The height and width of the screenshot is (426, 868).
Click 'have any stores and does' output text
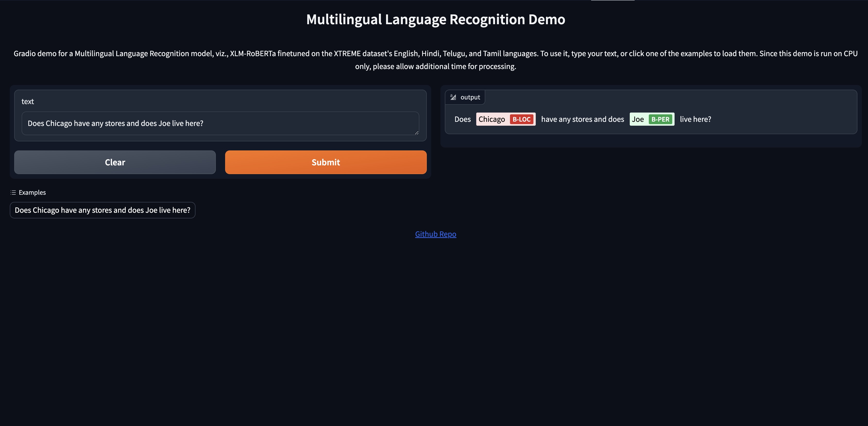(x=583, y=119)
